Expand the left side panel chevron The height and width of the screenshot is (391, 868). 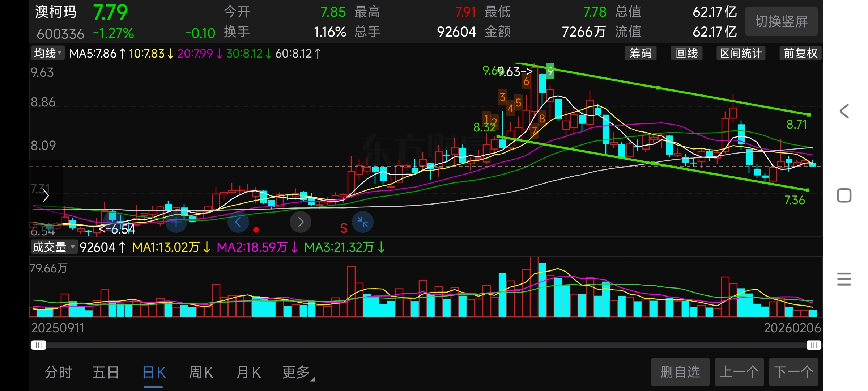[46, 196]
